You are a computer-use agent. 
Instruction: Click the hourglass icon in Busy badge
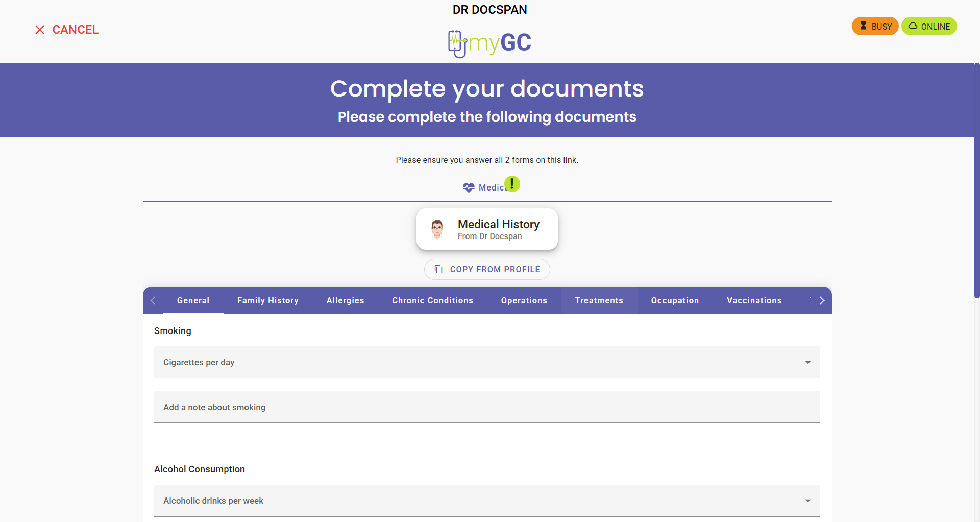(863, 26)
